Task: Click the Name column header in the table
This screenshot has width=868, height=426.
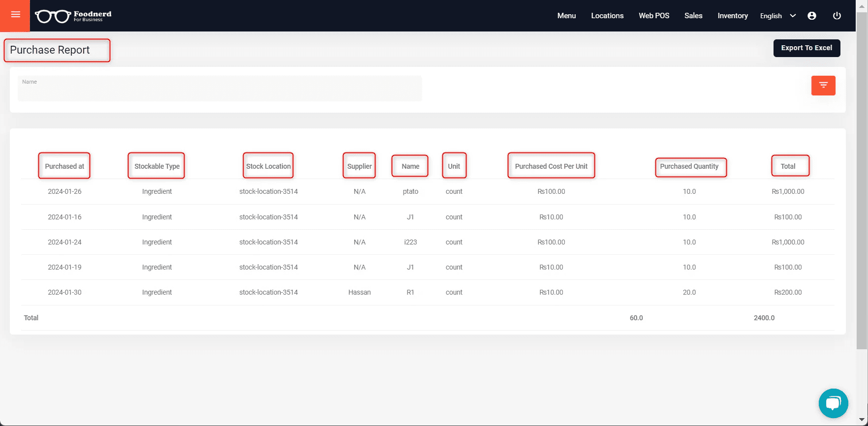Action: (x=410, y=166)
